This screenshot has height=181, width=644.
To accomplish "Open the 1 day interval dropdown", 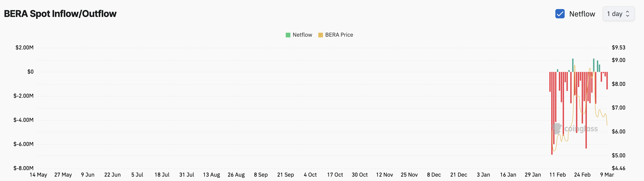I will 615,14.
